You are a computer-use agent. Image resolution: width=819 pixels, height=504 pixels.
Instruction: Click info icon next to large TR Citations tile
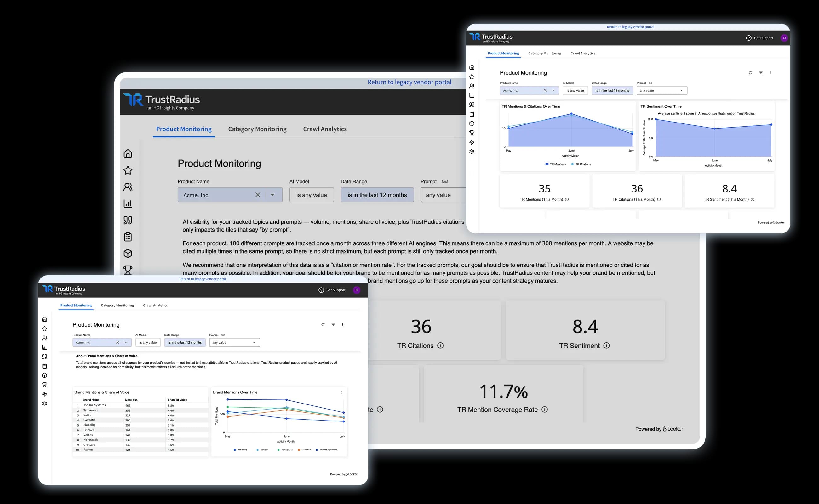click(x=440, y=345)
